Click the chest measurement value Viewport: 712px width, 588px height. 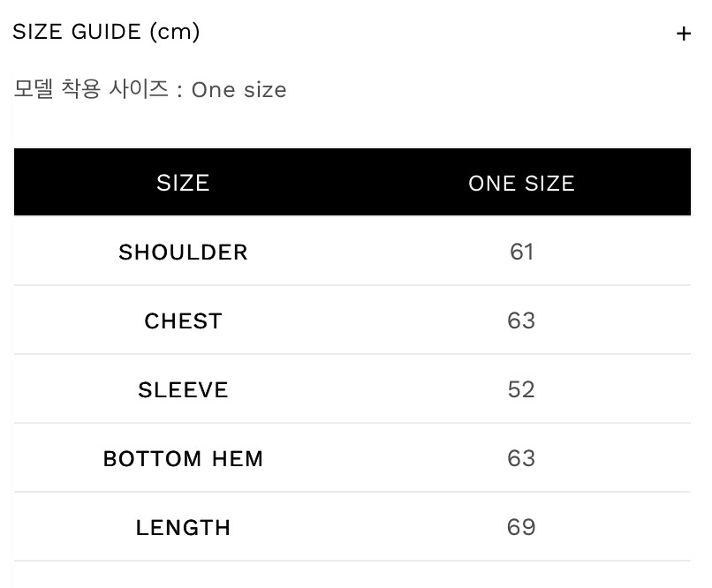tap(521, 320)
